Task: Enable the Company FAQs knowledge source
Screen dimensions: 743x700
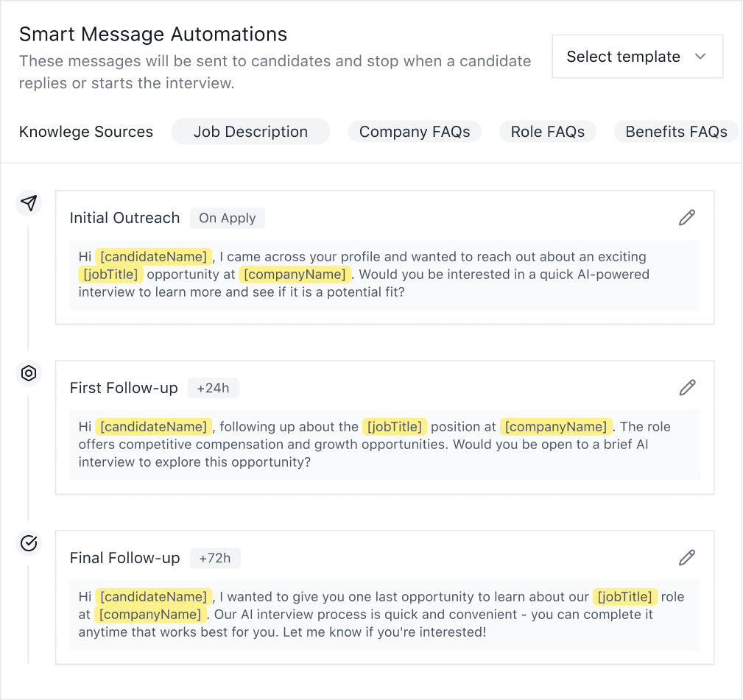Action: pyautogui.click(x=415, y=131)
